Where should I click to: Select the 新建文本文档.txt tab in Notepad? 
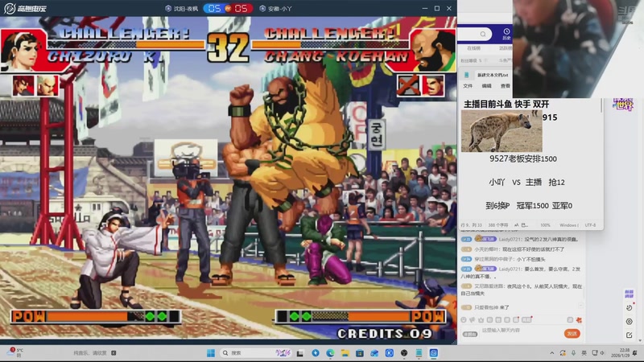[493, 75]
